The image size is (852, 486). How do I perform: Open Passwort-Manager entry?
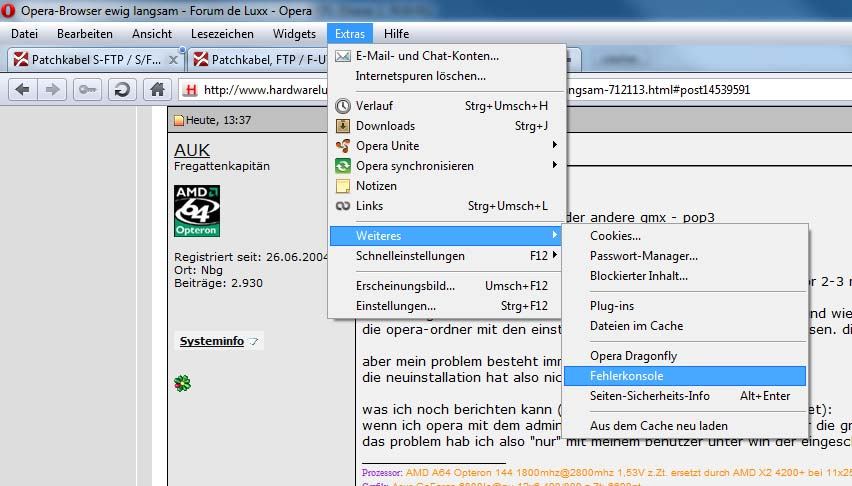click(685, 256)
